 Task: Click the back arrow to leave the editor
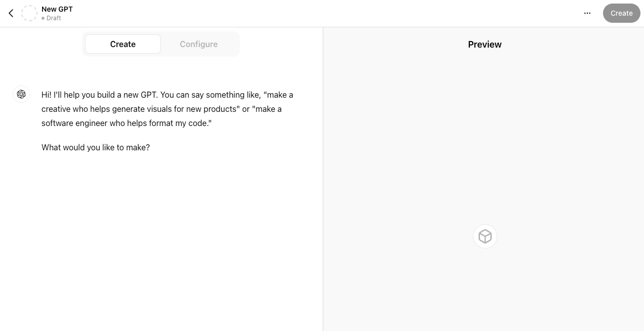pyautogui.click(x=11, y=13)
